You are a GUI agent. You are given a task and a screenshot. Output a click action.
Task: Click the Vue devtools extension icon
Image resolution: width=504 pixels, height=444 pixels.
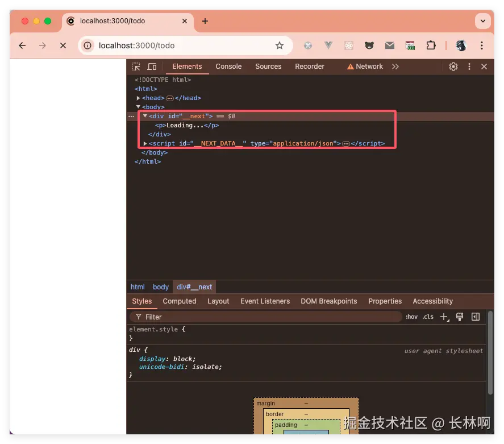click(328, 45)
